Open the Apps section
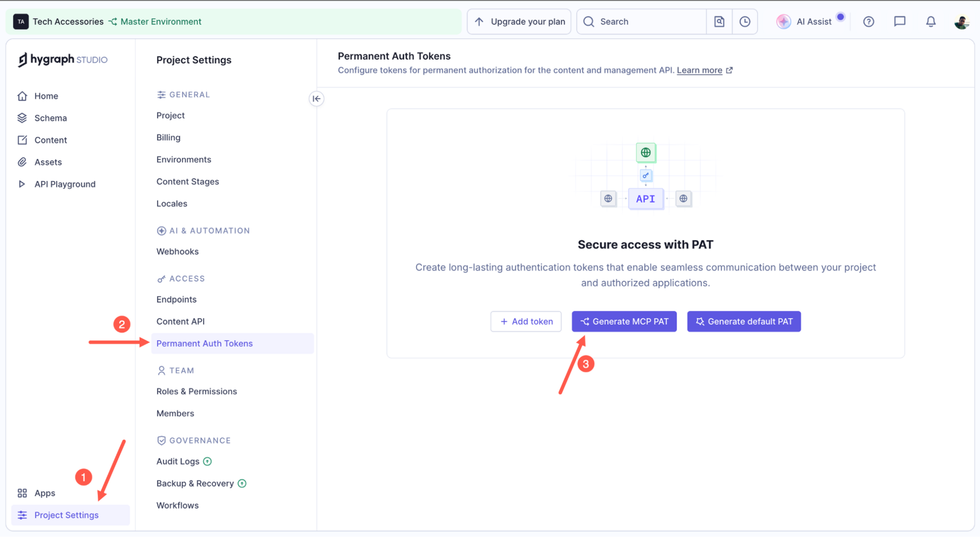Image resolution: width=980 pixels, height=537 pixels. click(x=45, y=493)
